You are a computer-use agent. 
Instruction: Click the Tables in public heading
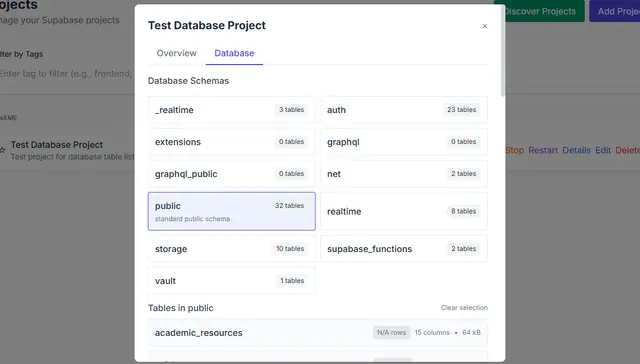pyautogui.click(x=180, y=308)
